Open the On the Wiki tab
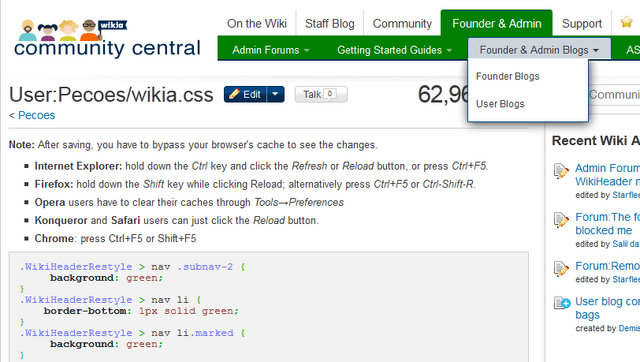Screen dimensions: 640x362 click(x=257, y=24)
